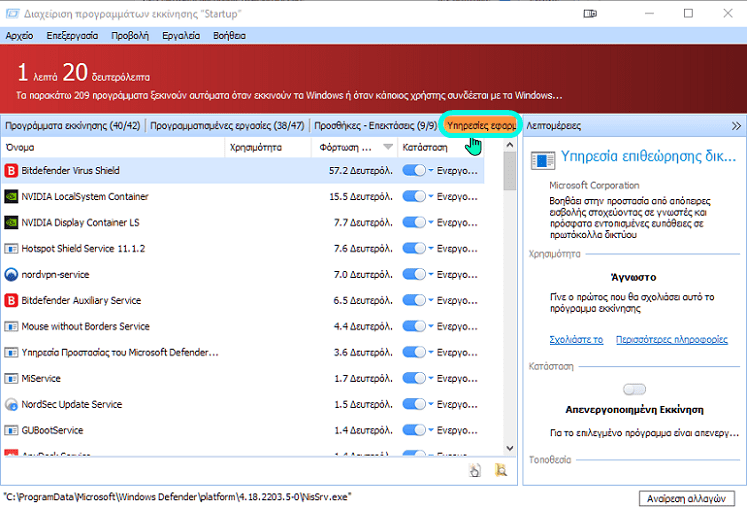Image resolution: width=747 pixels, height=509 pixels.
Task: Open status dropdown for GUBootService
Action: pyautogui.click(x=431, y=430)
